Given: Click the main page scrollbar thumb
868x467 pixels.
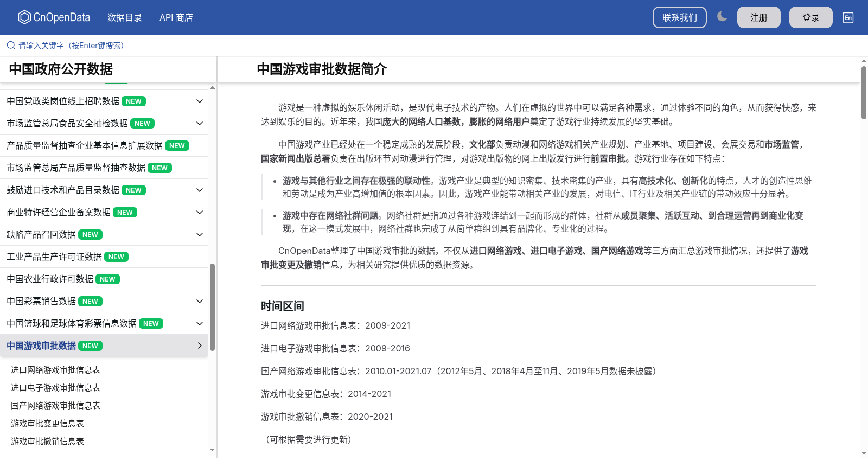Looking at the screenshot, I should tap(864, 92).
